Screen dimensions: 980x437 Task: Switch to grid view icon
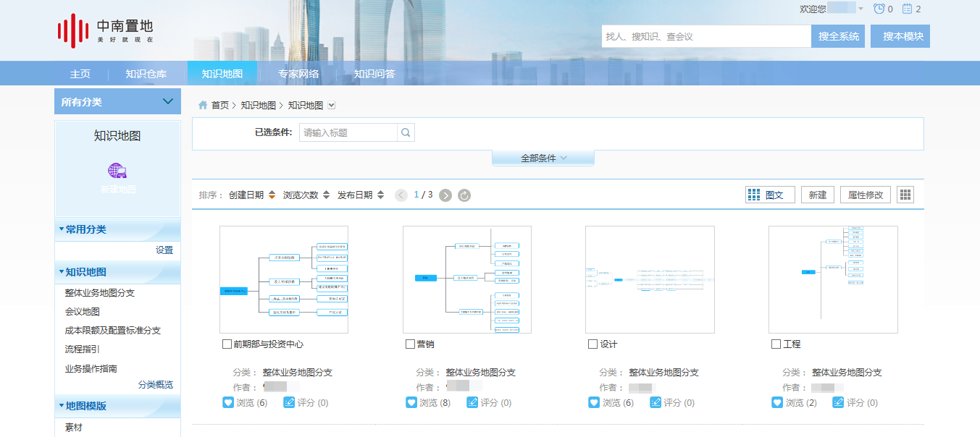pos(905,195)
